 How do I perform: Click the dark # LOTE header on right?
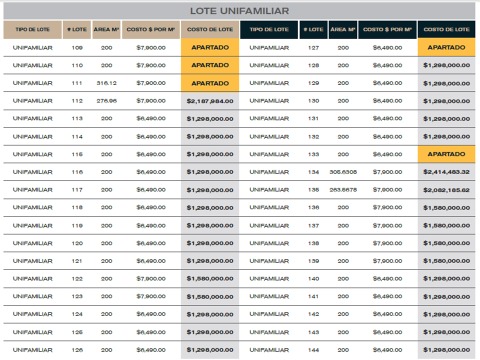click(313, 29)
